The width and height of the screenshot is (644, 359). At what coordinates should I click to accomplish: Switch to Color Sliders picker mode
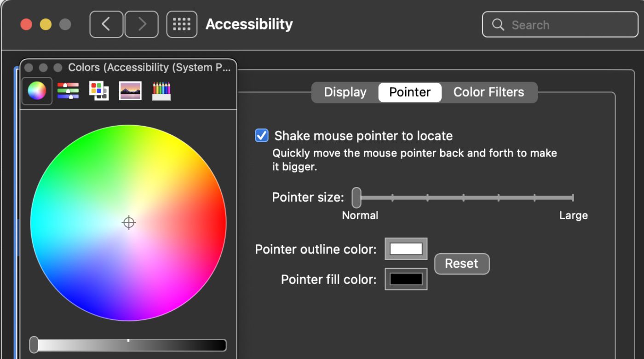(68, 91)
